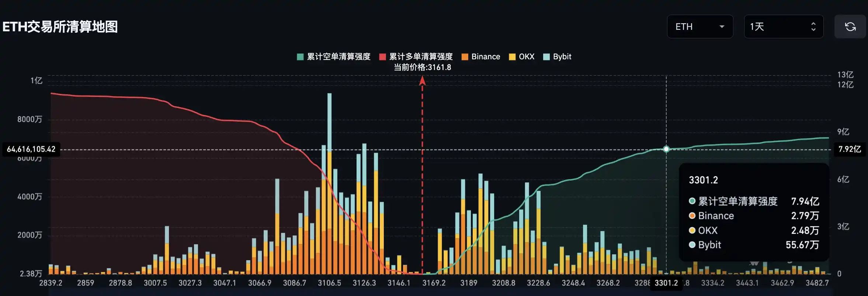This screenshot has height=296, width=868.
Task: Click x-axis label 3007.5
Action: (x=155, y=283)
